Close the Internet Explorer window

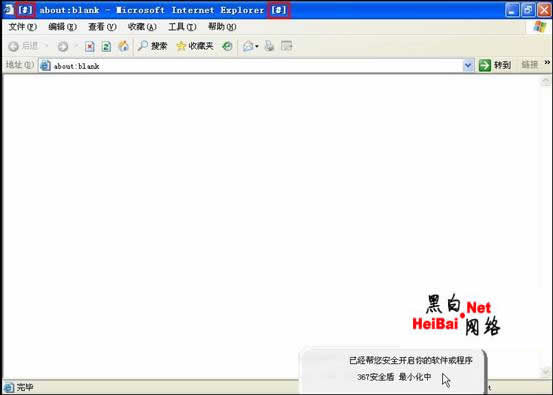point(544,10)
